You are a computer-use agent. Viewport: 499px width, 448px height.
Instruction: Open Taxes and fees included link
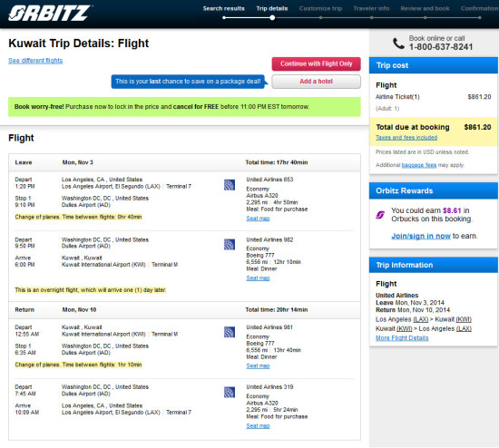[406, 138]
